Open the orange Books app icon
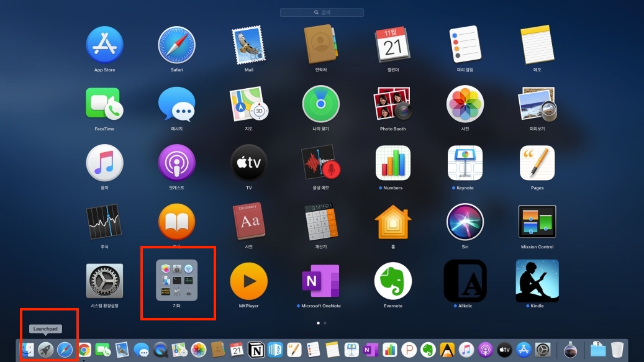The width and height of the screenshot is (644, 362). pos(176,222)
